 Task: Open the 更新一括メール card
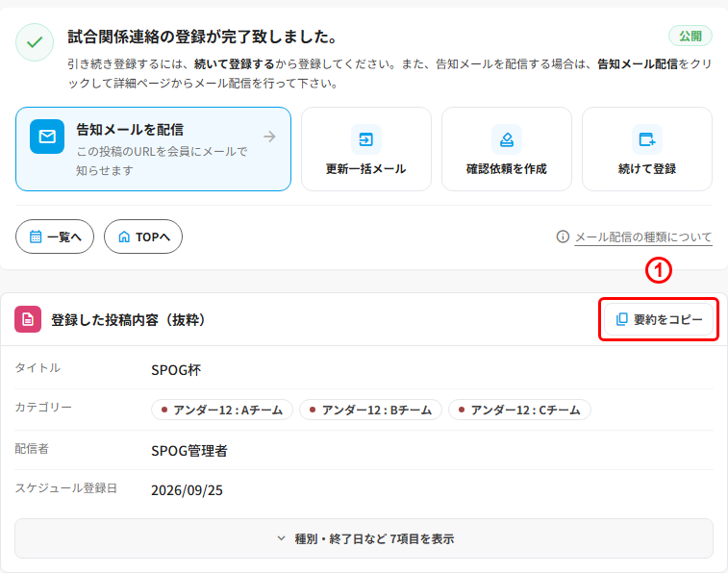365,149
